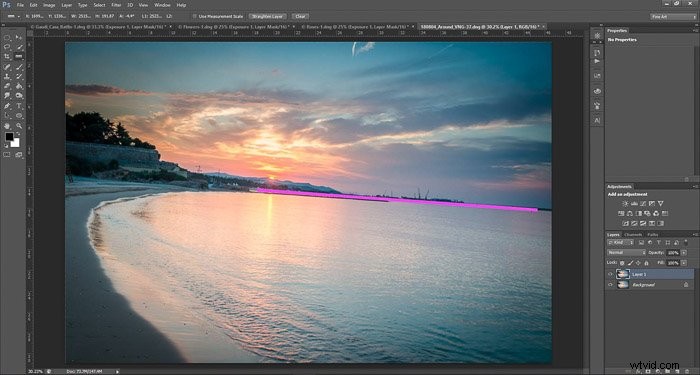The image size is (700, 375).
Task: Toggle lock all padlock icon
Action: 646,263
